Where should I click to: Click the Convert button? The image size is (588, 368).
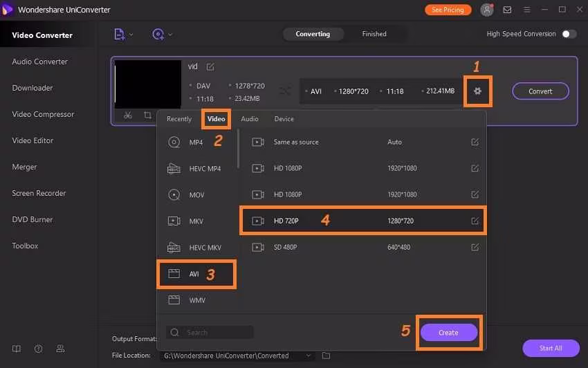point(540,91)
